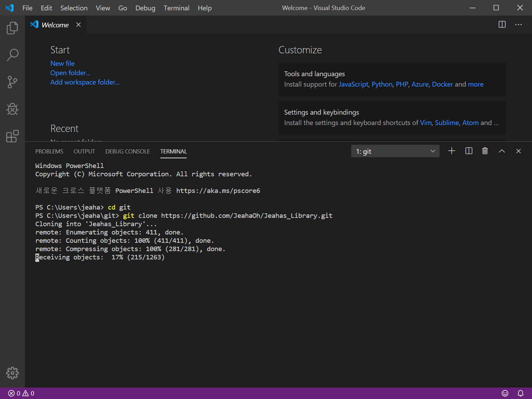Click the https://aka.ms/pscore6 URL in terminal

click(218, 191)
